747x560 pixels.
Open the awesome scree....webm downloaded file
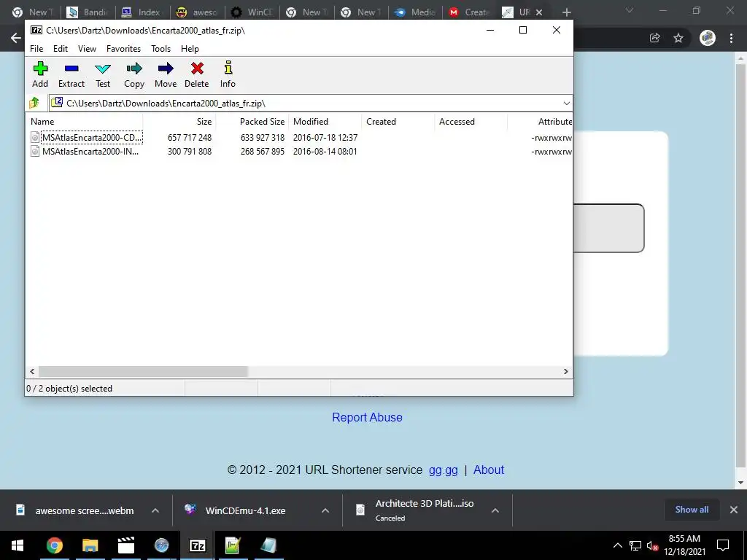(85, 510)
